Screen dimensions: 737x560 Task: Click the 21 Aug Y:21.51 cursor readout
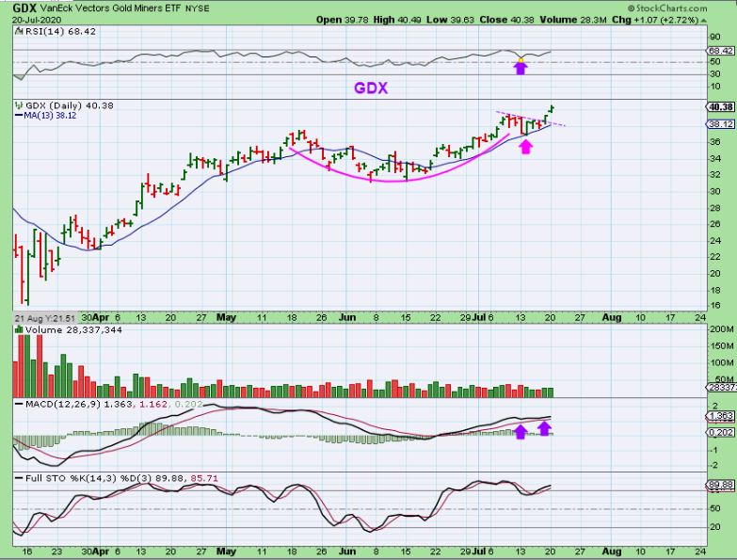point(45,317)
